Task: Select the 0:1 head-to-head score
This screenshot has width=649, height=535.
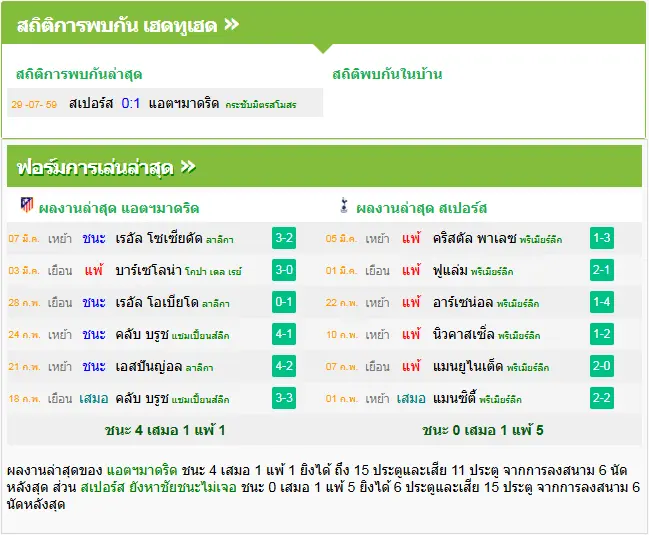Action: [x=130, y=103]
